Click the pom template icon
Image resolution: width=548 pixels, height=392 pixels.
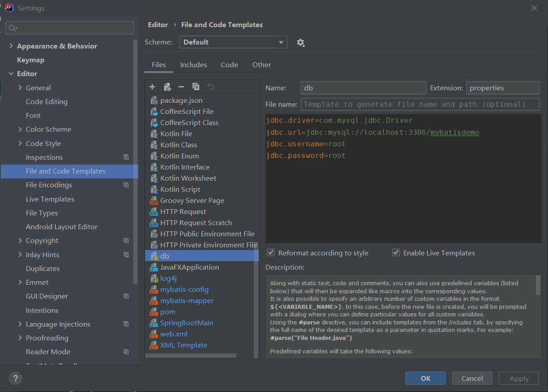pyautogui.click(x=154, y=312)
